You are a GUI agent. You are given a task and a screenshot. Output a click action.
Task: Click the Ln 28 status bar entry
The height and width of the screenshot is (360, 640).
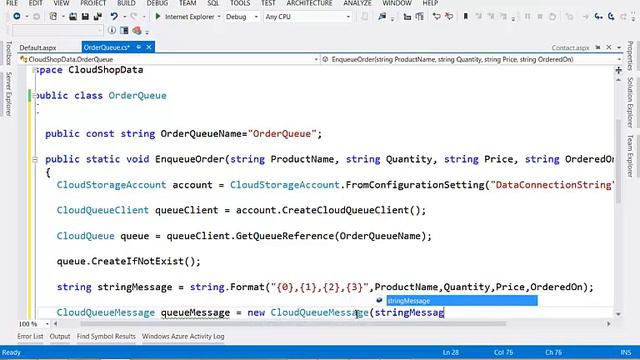451,352
